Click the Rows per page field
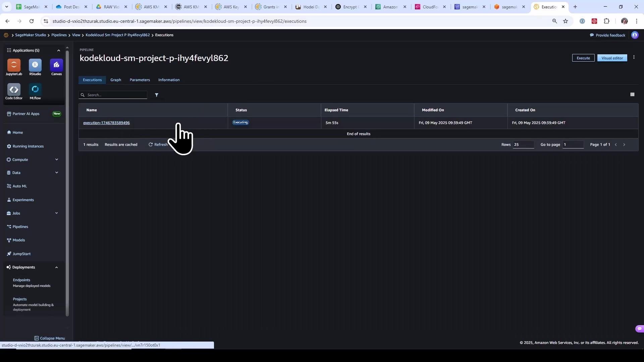The image size is (644, 362). point(523,145)
